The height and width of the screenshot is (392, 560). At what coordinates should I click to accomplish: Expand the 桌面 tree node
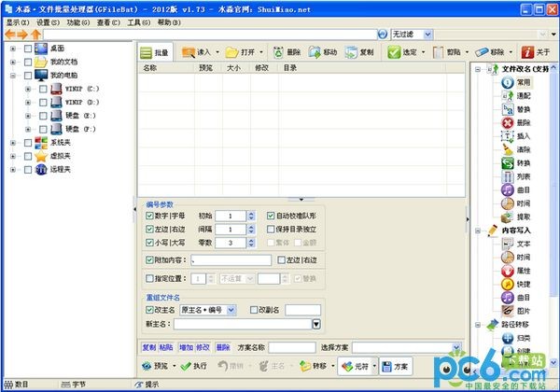(x=12, y=48)
